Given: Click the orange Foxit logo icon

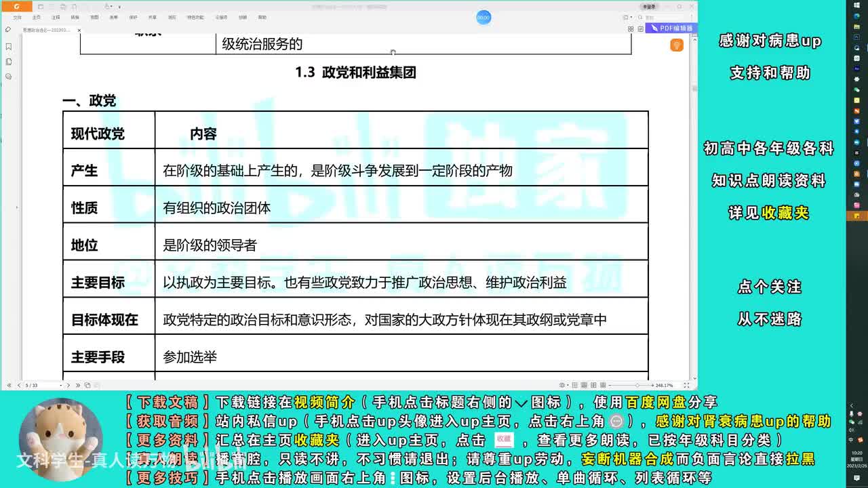Looking at the screenshot, I should click(16, 7).
